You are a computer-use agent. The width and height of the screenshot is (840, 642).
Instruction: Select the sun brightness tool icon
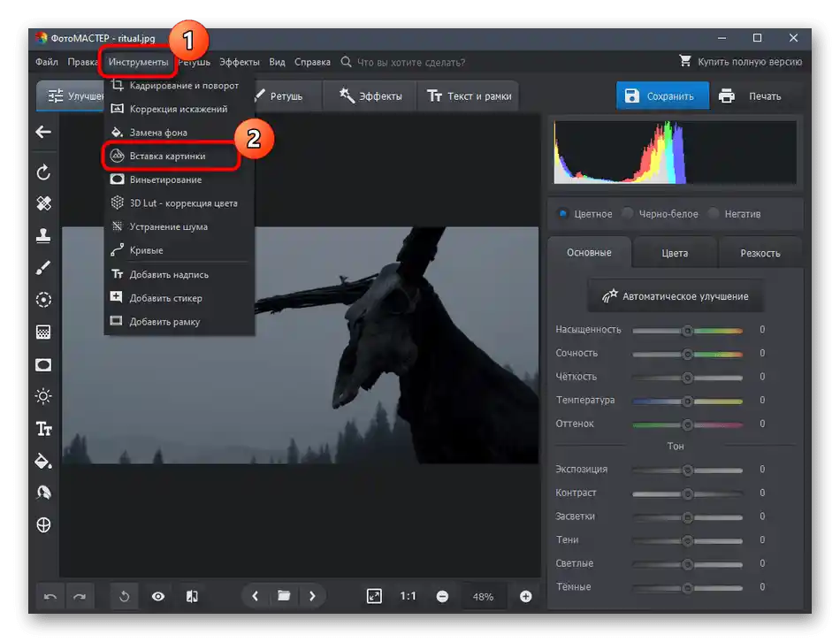pos(43,396)
